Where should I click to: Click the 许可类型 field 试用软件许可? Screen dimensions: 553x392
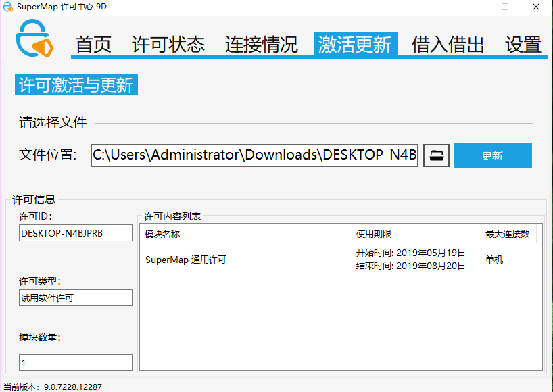pos(76,298)
